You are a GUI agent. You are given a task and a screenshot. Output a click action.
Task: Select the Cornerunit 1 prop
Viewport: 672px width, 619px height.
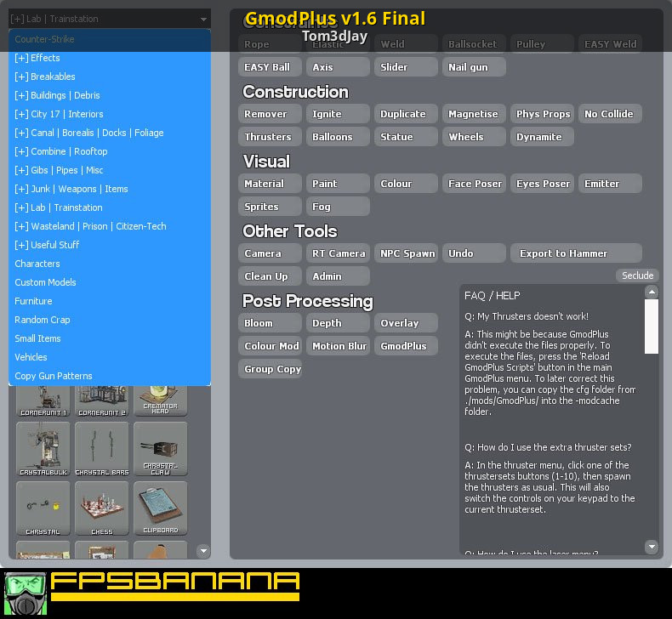pyautogui.click(x=43, y=400)
